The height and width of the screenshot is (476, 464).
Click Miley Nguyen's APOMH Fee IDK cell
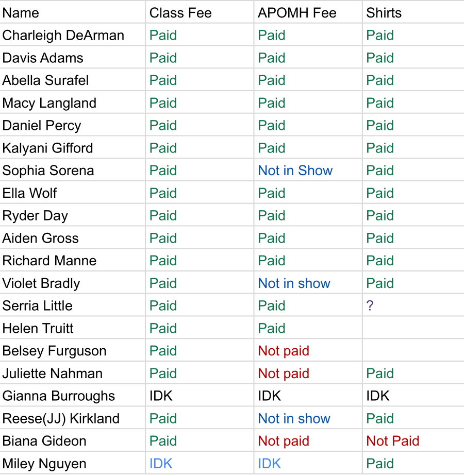(269, 464)
